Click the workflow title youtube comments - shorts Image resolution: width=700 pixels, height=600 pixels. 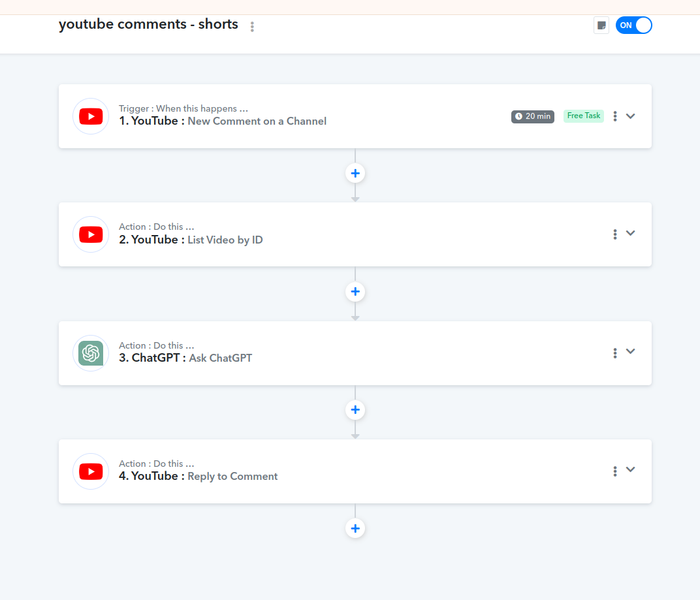[148, 24]
